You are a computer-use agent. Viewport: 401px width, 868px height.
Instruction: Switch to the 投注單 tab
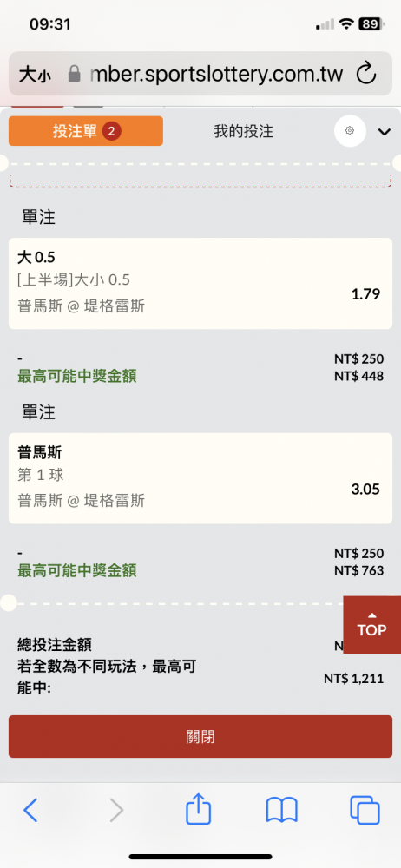86,131
